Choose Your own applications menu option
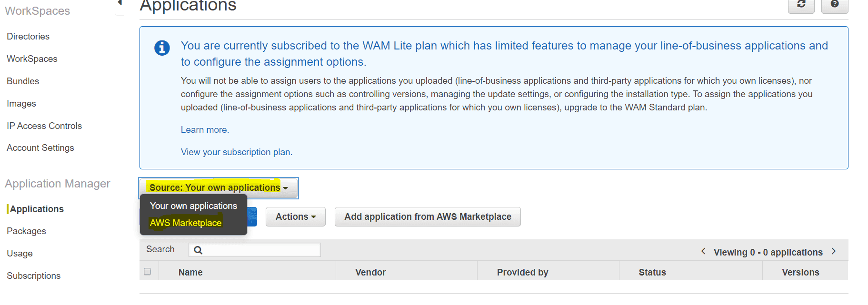868x305 pixels. [193, 206]
